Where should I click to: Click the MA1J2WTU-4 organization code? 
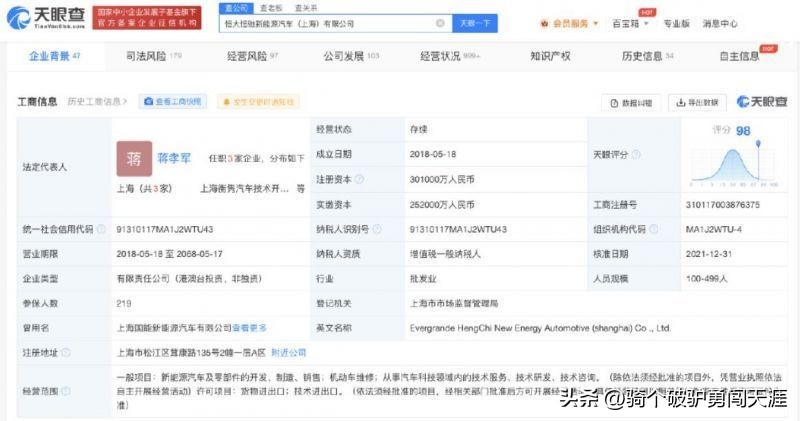(x=714, y=229)
